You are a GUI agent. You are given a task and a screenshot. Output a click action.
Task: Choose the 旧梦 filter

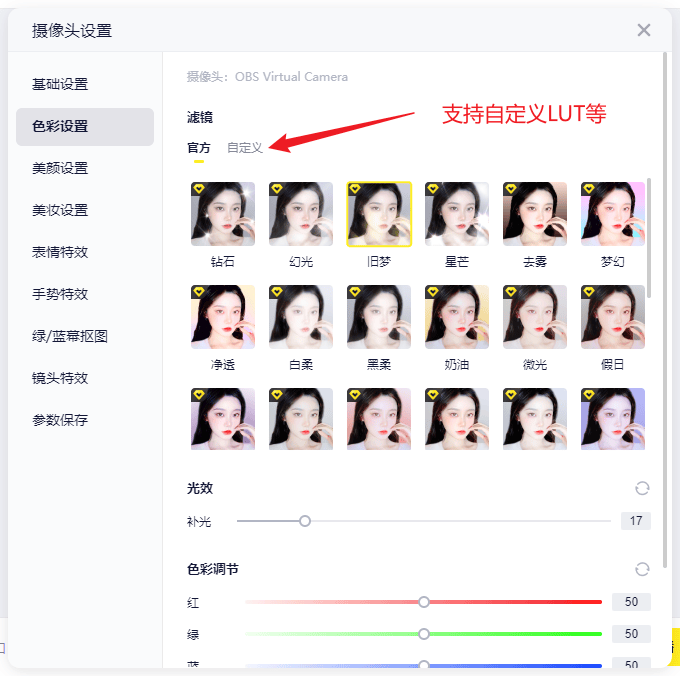pos(379,214)
